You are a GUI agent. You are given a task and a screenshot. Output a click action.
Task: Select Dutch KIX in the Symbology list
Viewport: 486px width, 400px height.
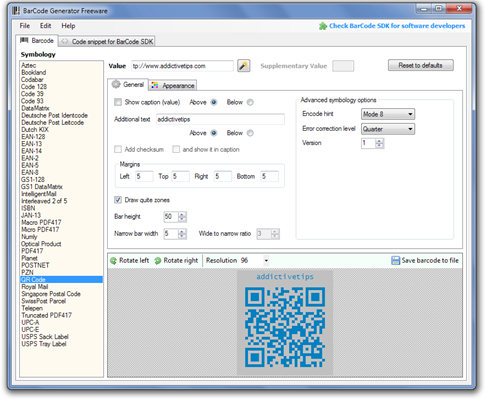point(35,129)
